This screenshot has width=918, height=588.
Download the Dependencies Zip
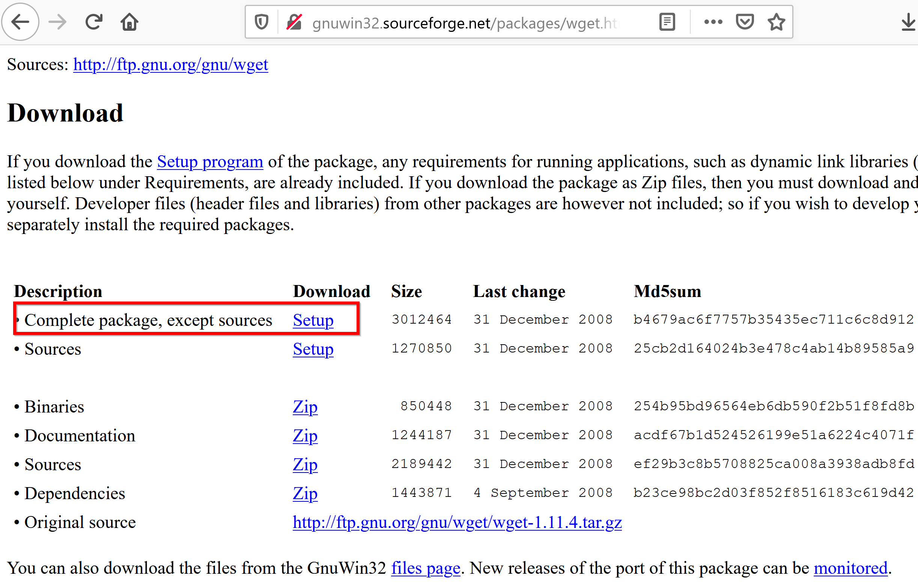(x=305, y=493)
